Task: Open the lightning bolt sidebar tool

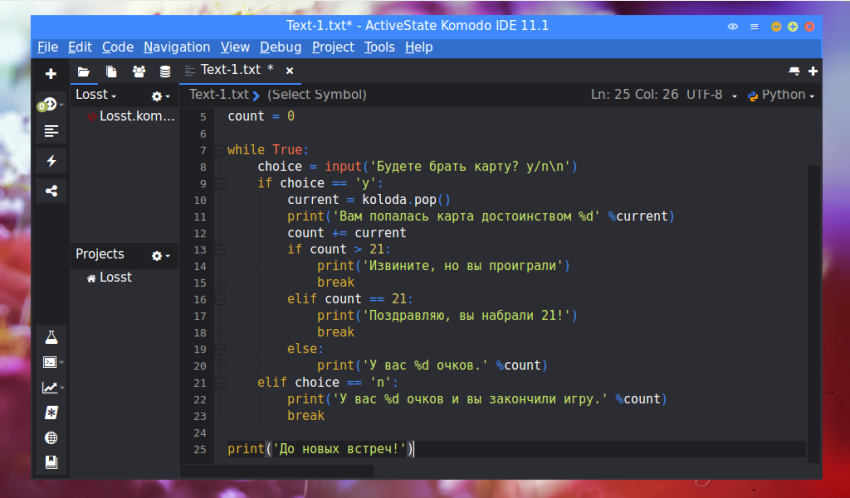Action: point(51,161)
